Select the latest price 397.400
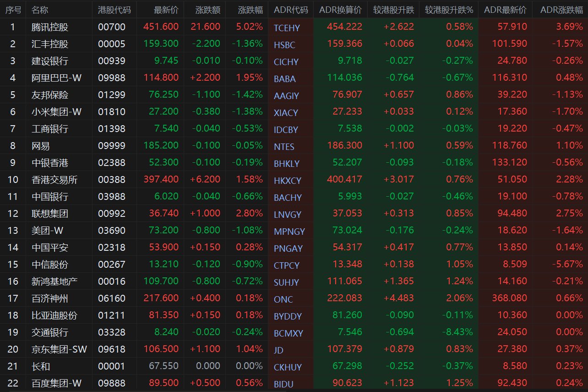Image resolution: width=588 pixels, height=392 pixels. pyautogui.click(x=161, y=180)
